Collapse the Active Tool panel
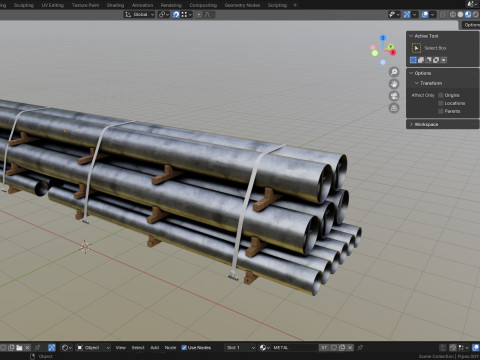Viewport: 480px width, 360px height. [x=411, y=36]
